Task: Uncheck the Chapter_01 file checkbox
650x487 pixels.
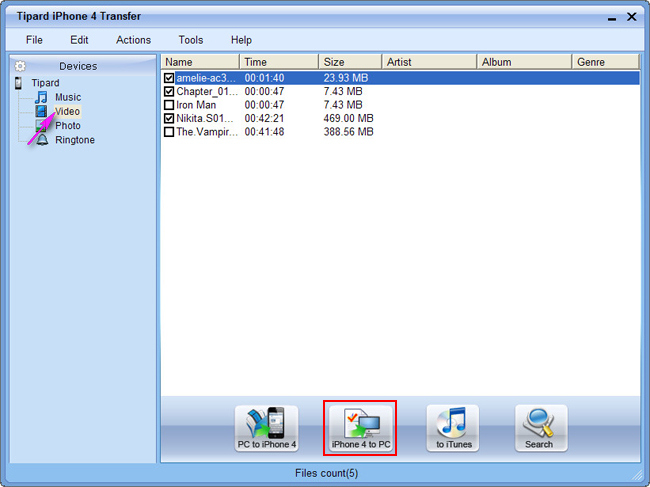Action: coord(169,91)
